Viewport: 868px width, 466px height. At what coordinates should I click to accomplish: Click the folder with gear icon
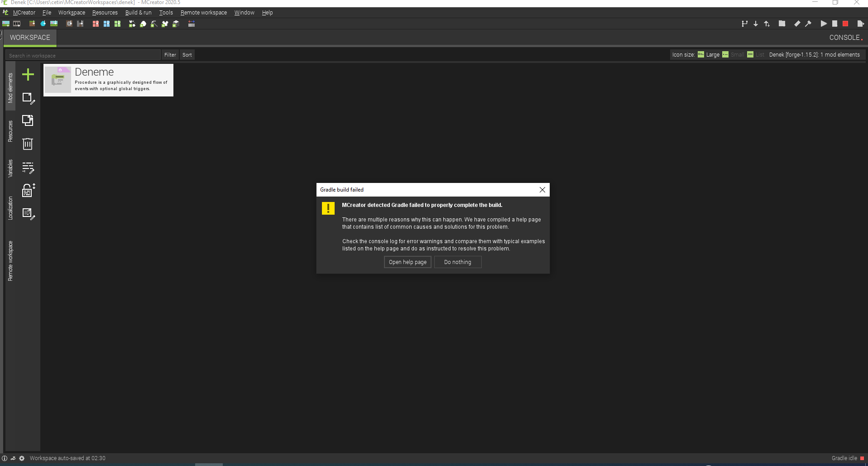pos(782,24)
